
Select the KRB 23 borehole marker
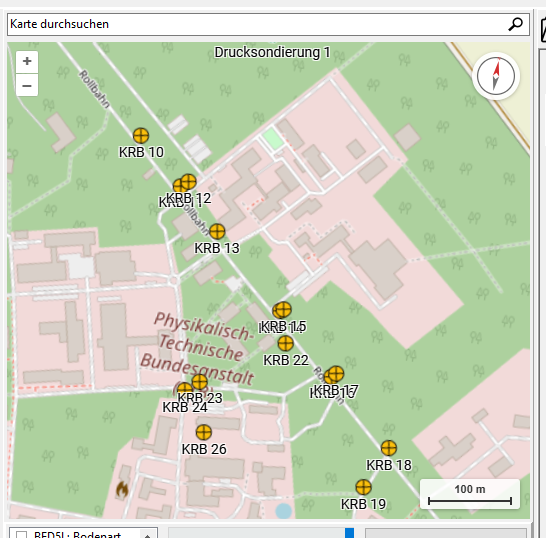(x=200, y=382)
